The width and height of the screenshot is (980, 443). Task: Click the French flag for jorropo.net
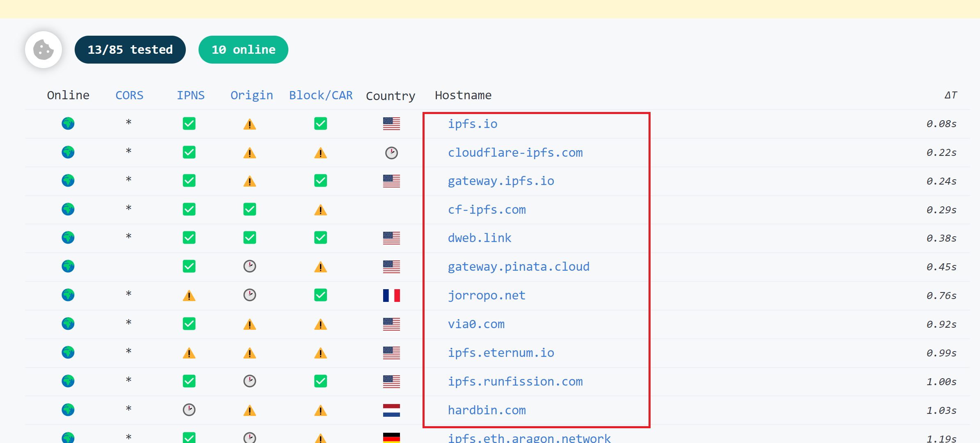tap(391, 295)
